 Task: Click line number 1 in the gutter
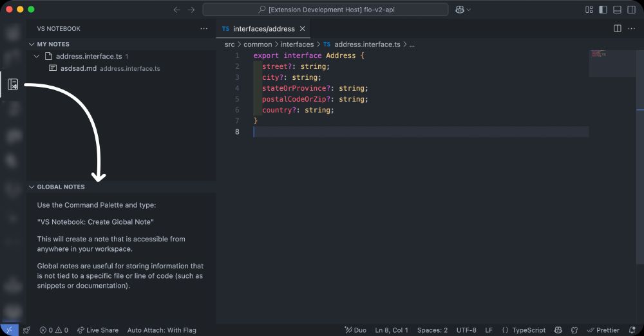click(237, 55)
